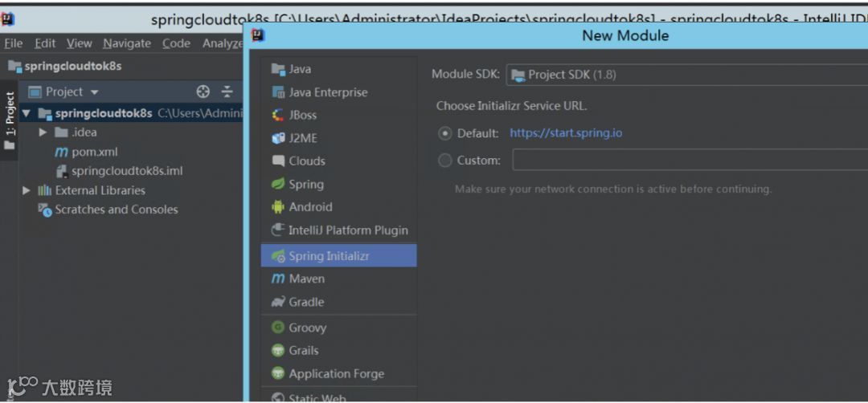This screenshot has height=403, width=868.
Task: Select the Clouds icon
Action: click(277, 161)
